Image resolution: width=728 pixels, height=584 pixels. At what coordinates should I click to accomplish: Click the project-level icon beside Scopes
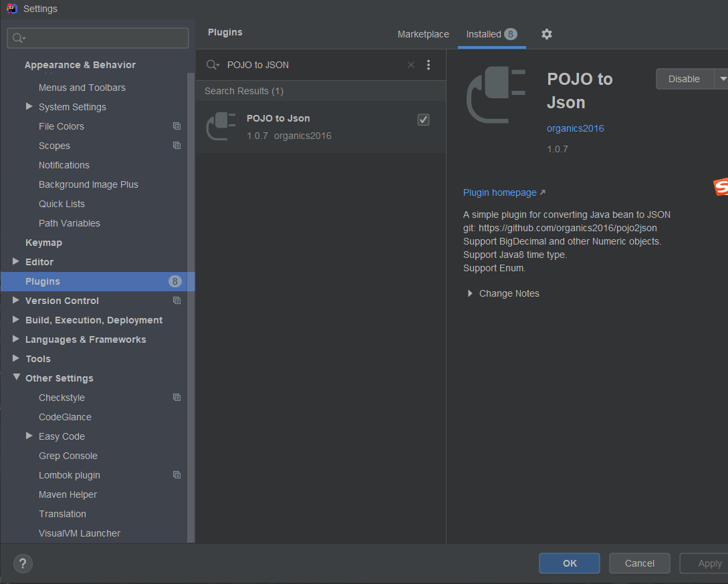[x=176, y=146]
